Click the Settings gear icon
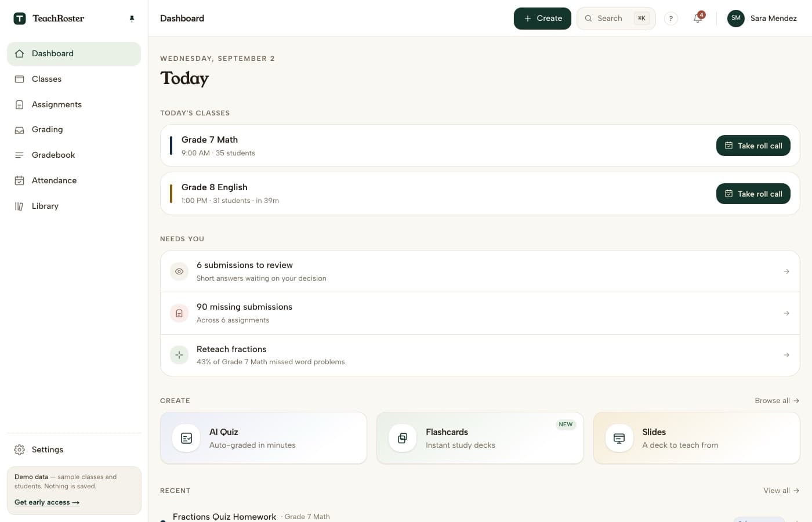Screen dimensions: 812x522 tap(19, 449)
